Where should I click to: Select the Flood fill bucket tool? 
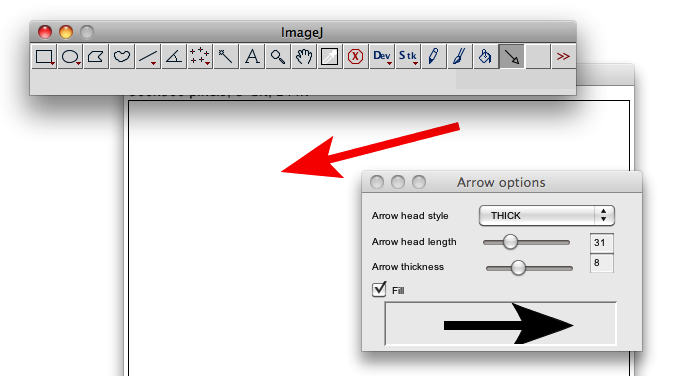[485, 56]
